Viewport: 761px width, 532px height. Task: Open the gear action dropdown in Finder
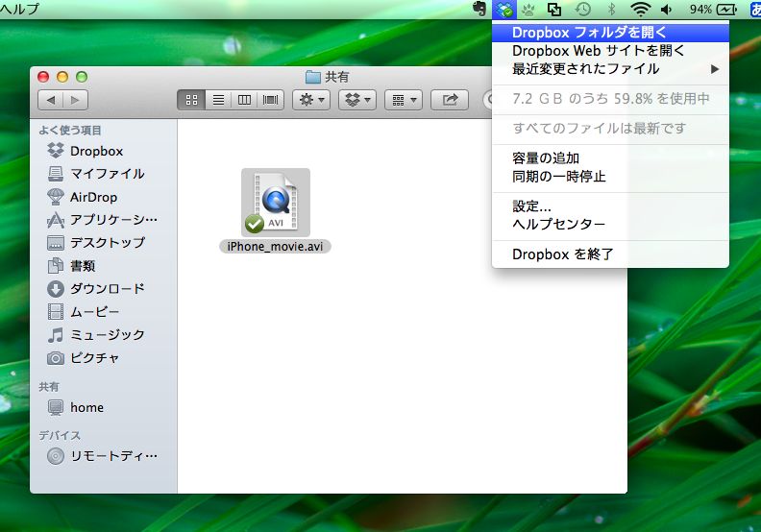click(311, 100)
